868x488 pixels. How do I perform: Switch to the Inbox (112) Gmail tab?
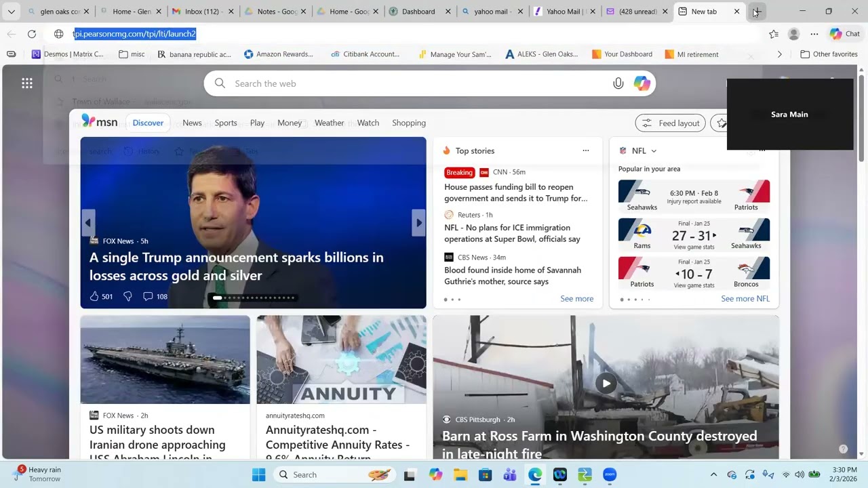[201, 12]
